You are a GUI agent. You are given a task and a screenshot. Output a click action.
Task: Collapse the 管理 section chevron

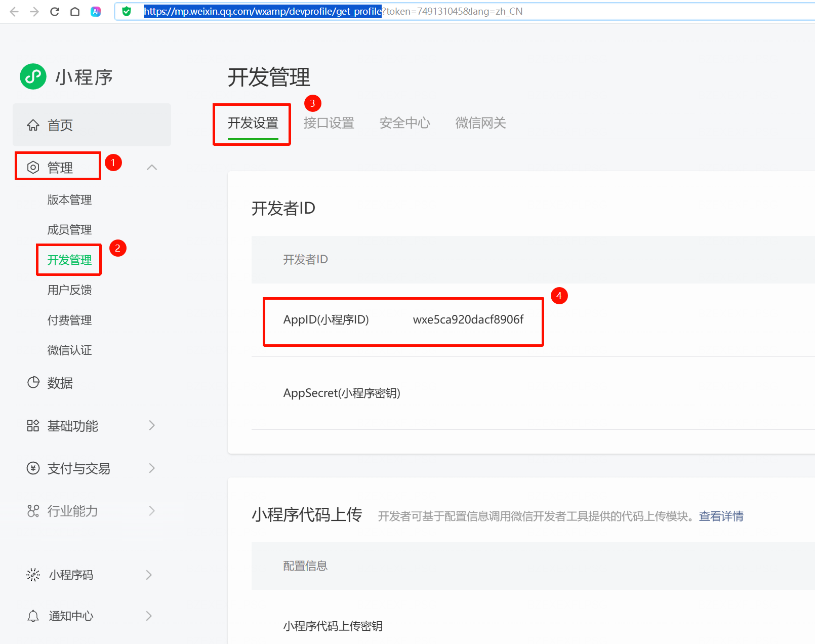[152, 167]
